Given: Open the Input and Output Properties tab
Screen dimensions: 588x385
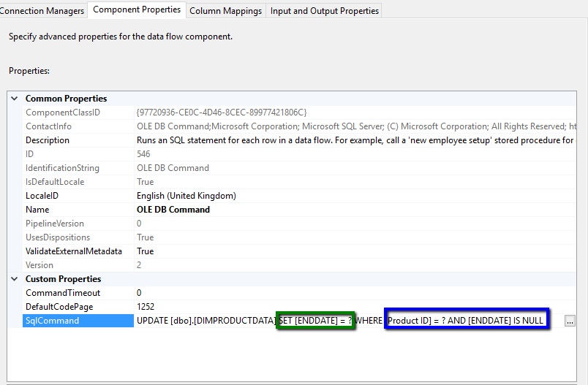Looking at the screenshot, I should pos(324,11).
